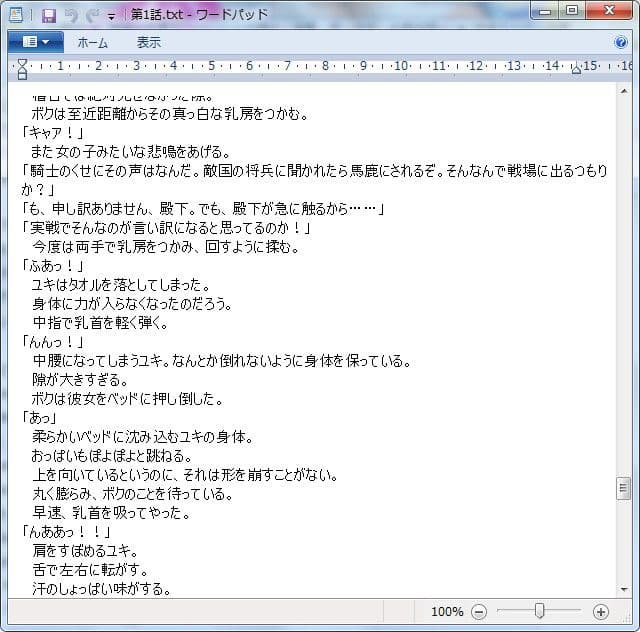Open the WordPad application icon menu
The height and width of the screenshot is (632, 640).
(x=16, y=15)
